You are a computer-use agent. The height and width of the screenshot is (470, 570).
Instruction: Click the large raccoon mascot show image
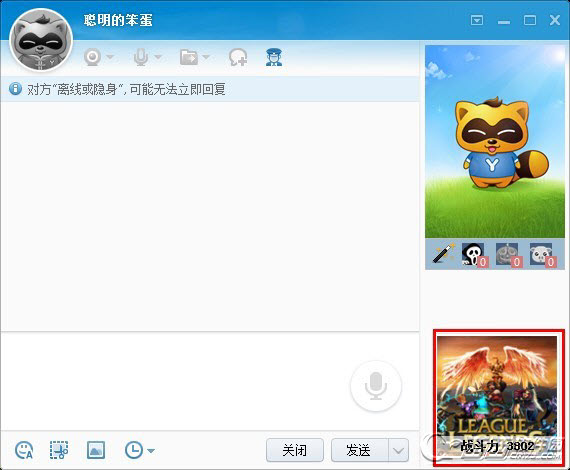(x=495, y=141)
